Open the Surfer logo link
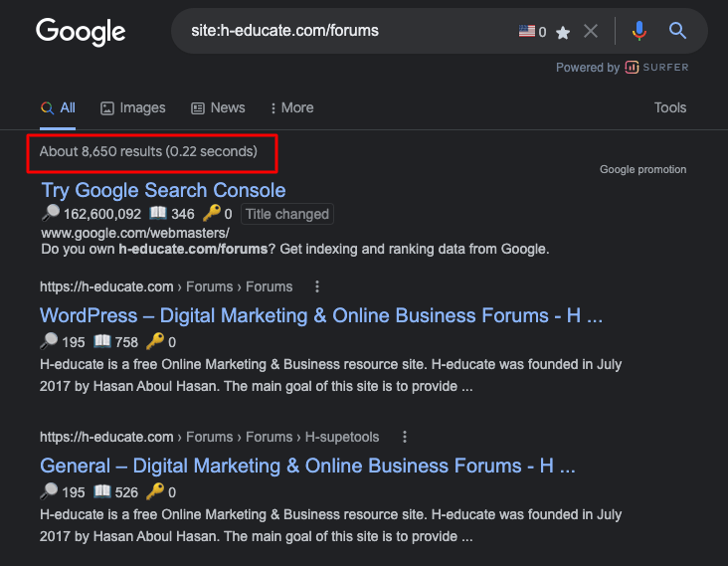 [656, 68]
